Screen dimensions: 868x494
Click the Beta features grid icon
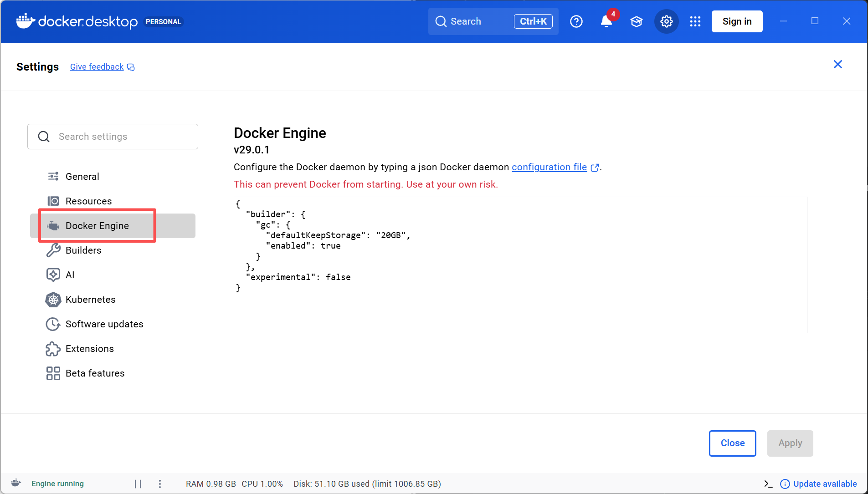point(53,373)
